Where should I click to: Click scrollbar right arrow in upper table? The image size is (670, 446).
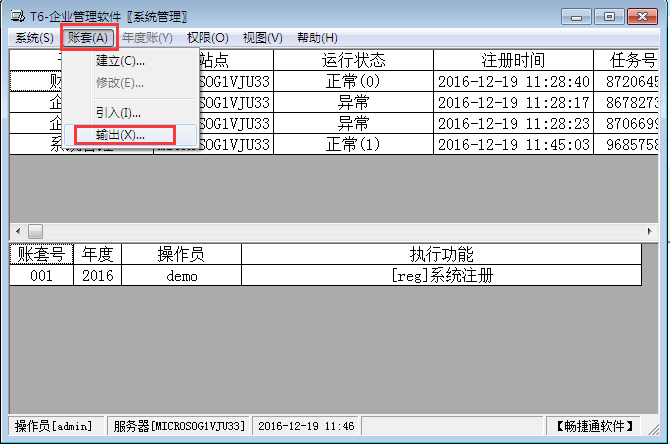click(650, 230)
